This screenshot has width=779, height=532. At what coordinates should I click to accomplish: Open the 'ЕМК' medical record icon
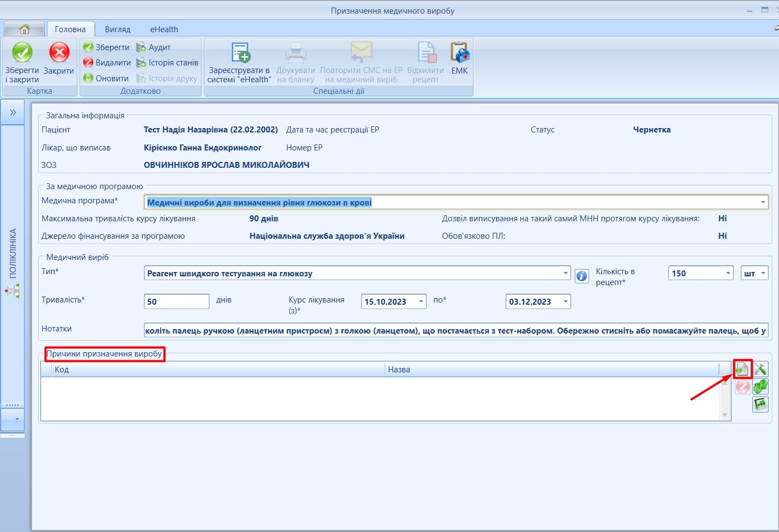459,53
